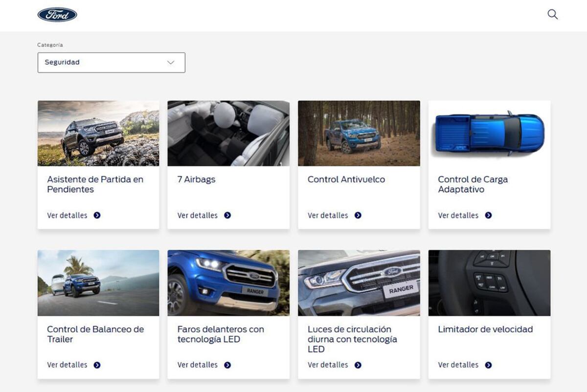The width and height of the screenshot is (587, 392).
Task: Select the title Asistente de Partida en Pendientes
Action: 95,184
